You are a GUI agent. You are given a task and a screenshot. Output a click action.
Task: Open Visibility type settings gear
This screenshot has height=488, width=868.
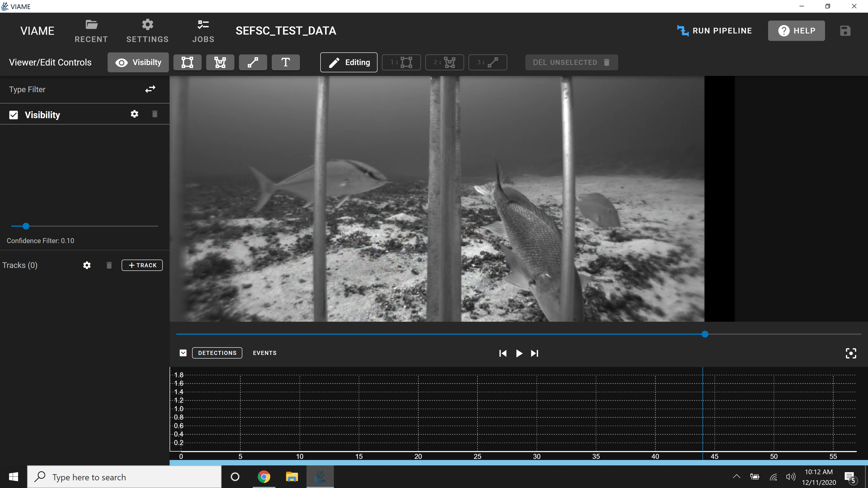(134, 114)
